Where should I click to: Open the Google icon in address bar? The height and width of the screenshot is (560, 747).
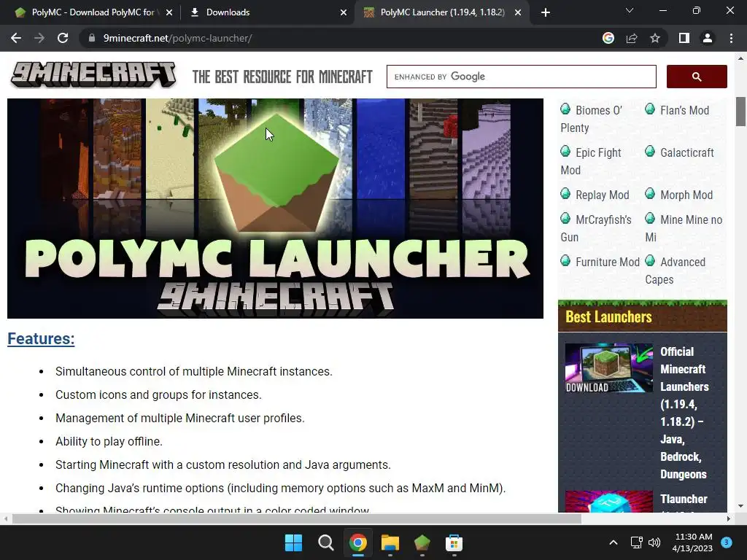(608, 38)
